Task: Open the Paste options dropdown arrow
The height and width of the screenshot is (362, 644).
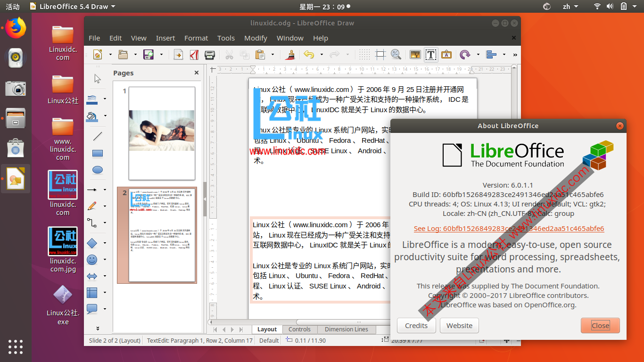Action: (x=273, y=55)
